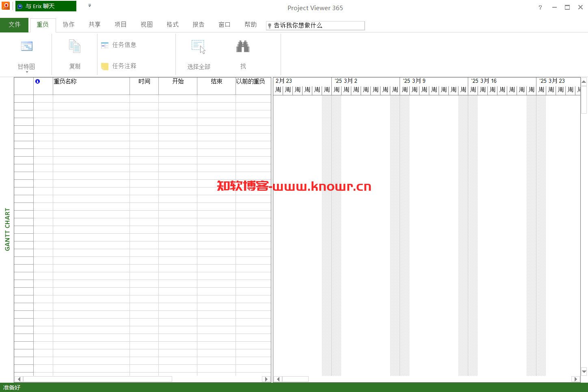The image size is (588, 392).
Task: Click the vertical scrollbar down arrow
Action: pos(584,371)
